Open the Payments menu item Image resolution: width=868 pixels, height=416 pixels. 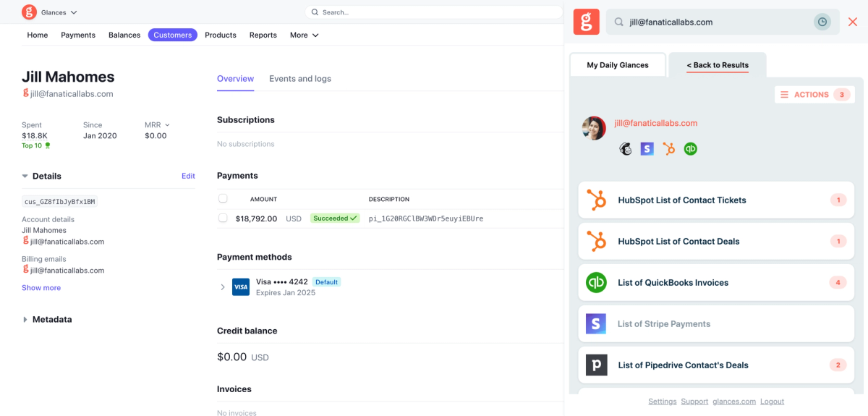pos(78,35)
